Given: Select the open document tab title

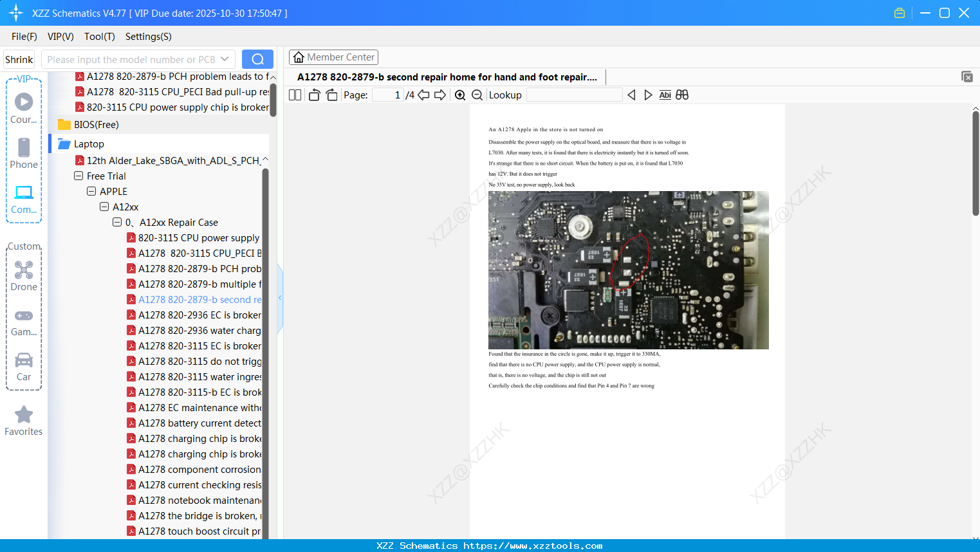Looking at the screenshot, I should (447, 77).
